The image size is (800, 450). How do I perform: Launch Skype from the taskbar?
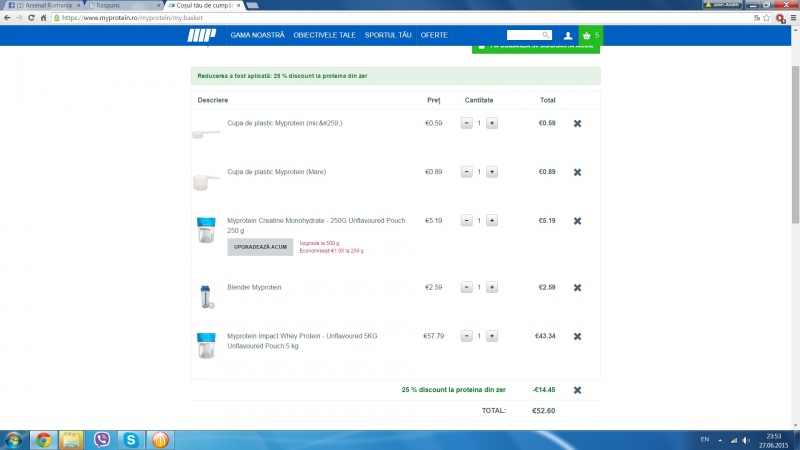pyautogui.click(x=130, y=439)
